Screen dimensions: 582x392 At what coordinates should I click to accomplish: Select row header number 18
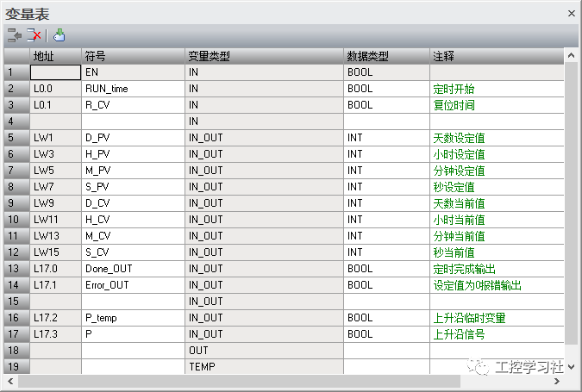pos(16,351)
